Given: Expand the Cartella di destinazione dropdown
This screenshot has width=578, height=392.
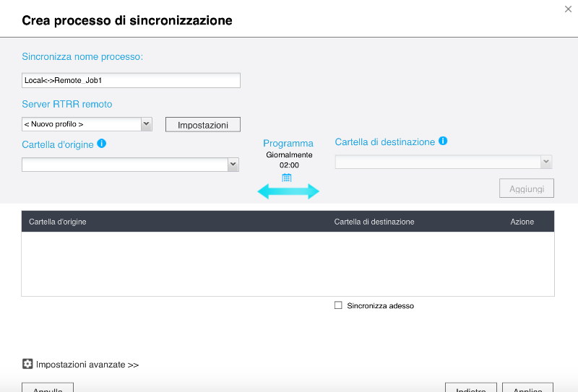Looking at the screenshot, I should click(x=546, y=162).
